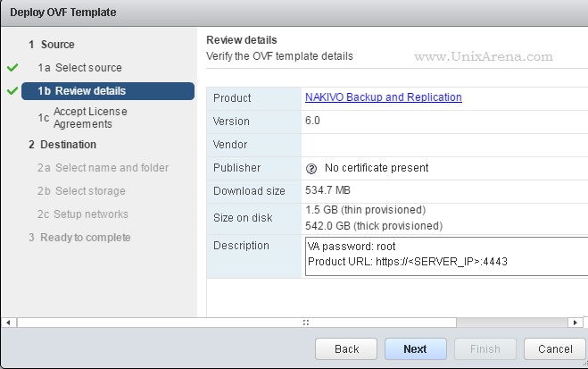Click the No certificate present text
588x369 pixels.
[x=377, y=168]
